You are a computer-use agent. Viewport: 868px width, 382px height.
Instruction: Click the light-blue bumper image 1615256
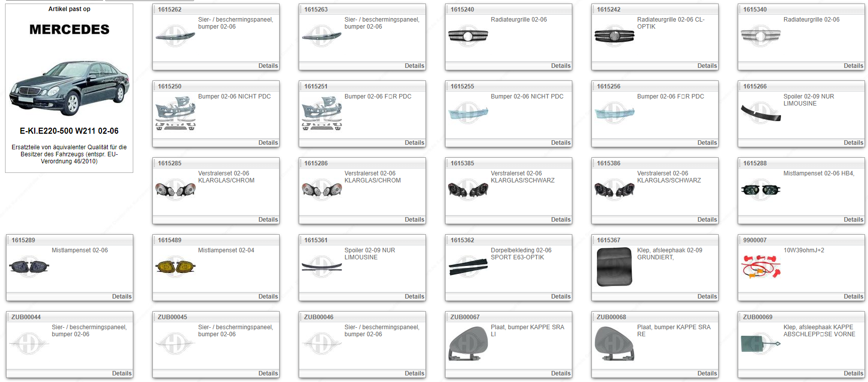(x=615, y=113)
